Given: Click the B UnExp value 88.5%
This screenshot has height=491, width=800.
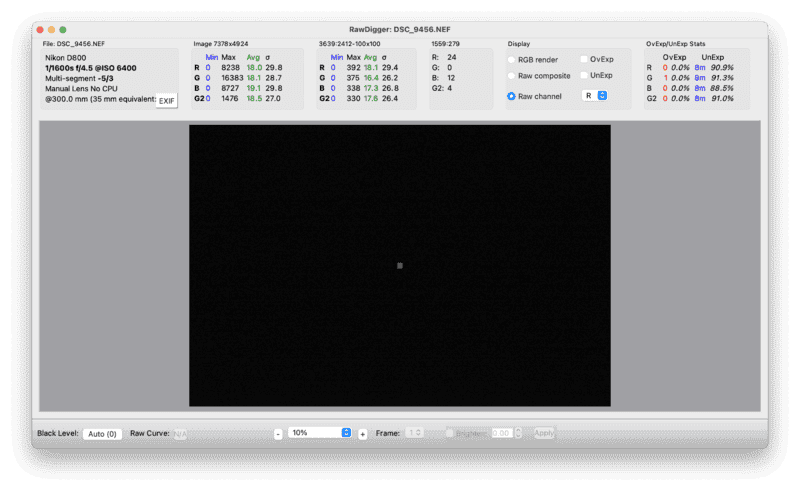Looking at the screenshot, I should 722,88.
